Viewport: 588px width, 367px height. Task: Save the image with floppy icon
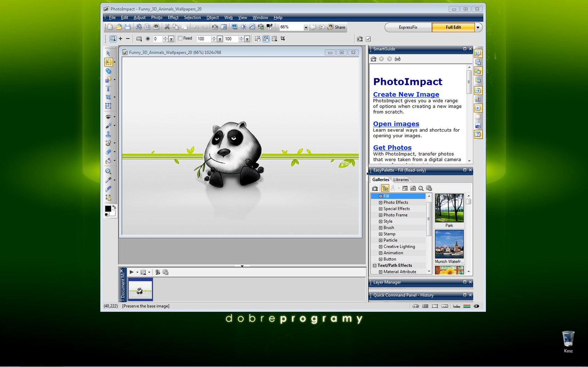pyautogui.click(x=128, y=27)
